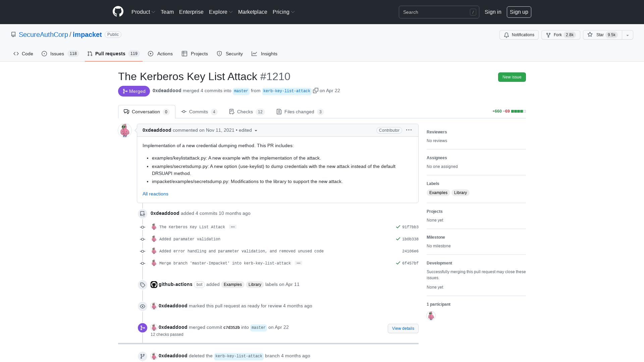The width and height of the screenshot is (644, 362).
Task: Open the Pull requests tab
Action: tap(113, 54)
